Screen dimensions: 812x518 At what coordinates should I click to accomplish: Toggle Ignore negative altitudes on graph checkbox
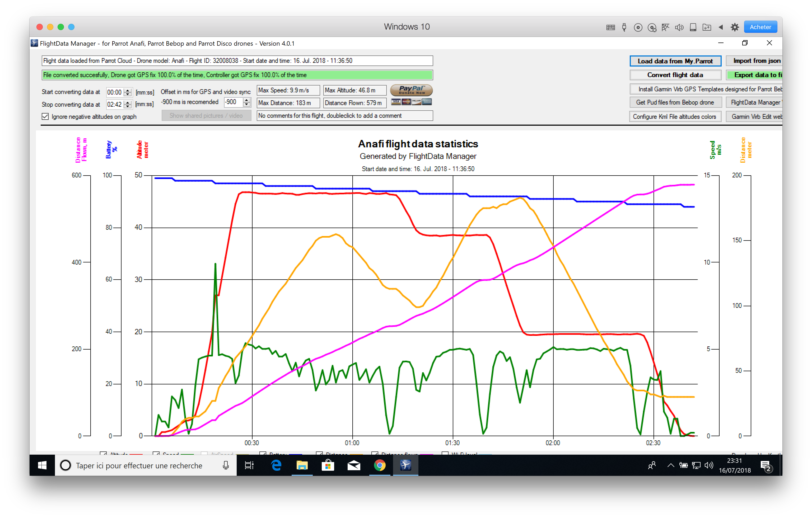point(45,117)
